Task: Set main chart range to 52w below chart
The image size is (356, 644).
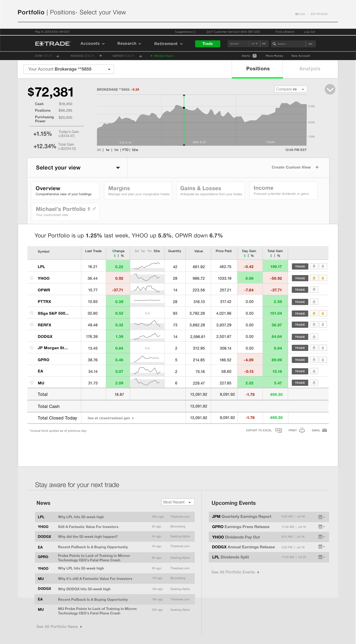Action: (135, 150)
